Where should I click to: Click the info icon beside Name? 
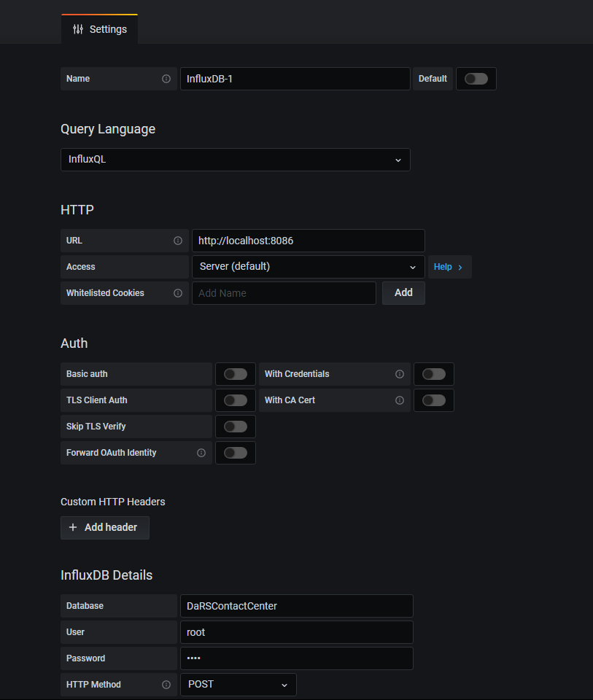click(x=166, y=79)
